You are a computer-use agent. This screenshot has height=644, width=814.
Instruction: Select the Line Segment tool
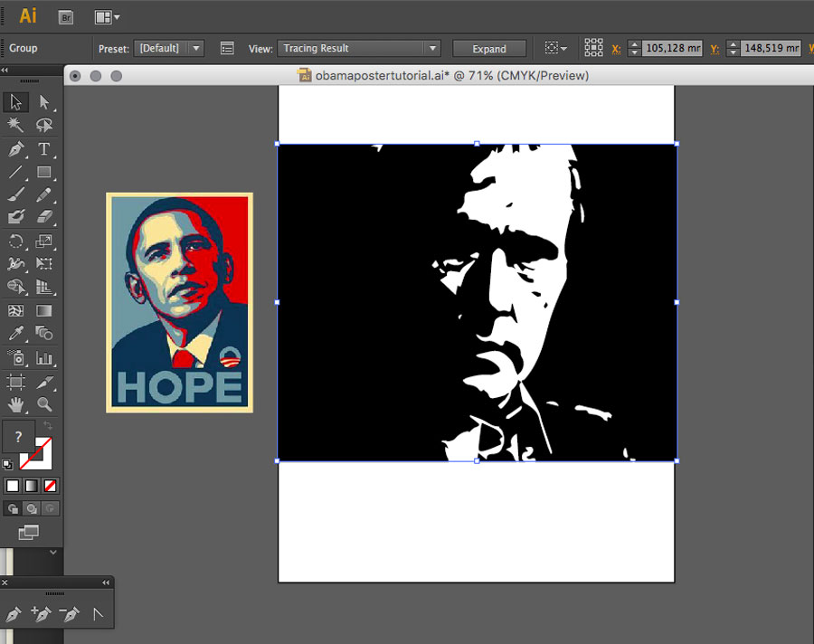[x=15, y=172]
